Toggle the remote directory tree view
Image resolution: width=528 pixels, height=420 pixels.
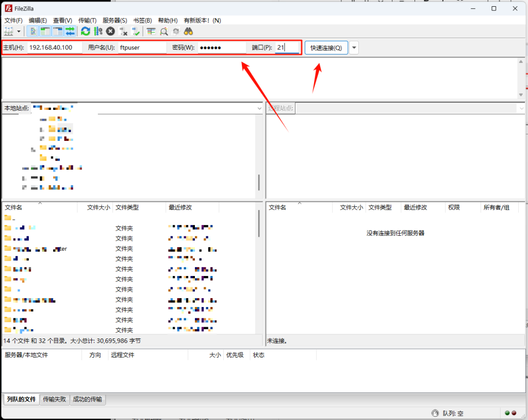coord(58,31)
